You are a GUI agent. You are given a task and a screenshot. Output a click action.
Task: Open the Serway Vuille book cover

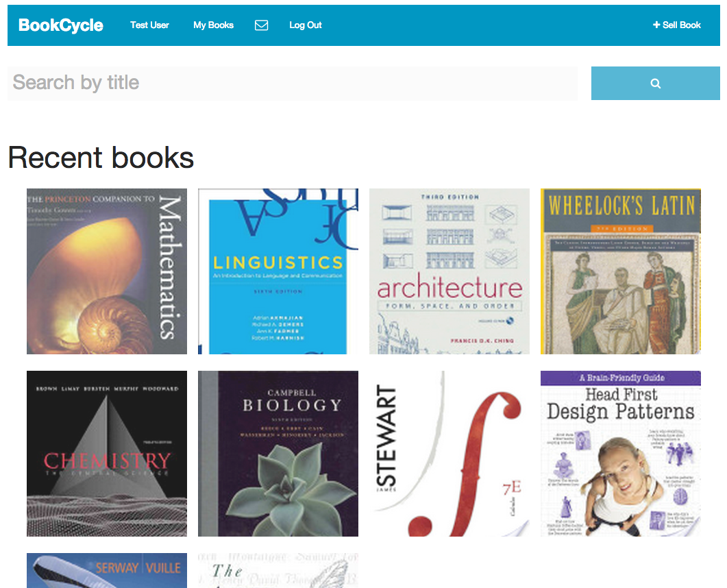[107, 570]
